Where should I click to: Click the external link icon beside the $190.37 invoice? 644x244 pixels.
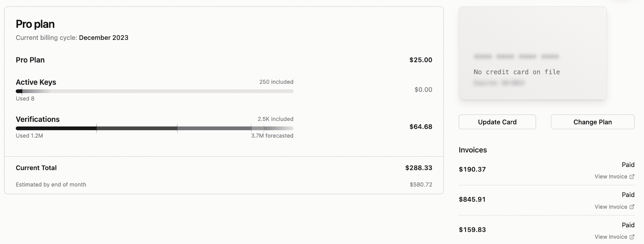(632, 176)
